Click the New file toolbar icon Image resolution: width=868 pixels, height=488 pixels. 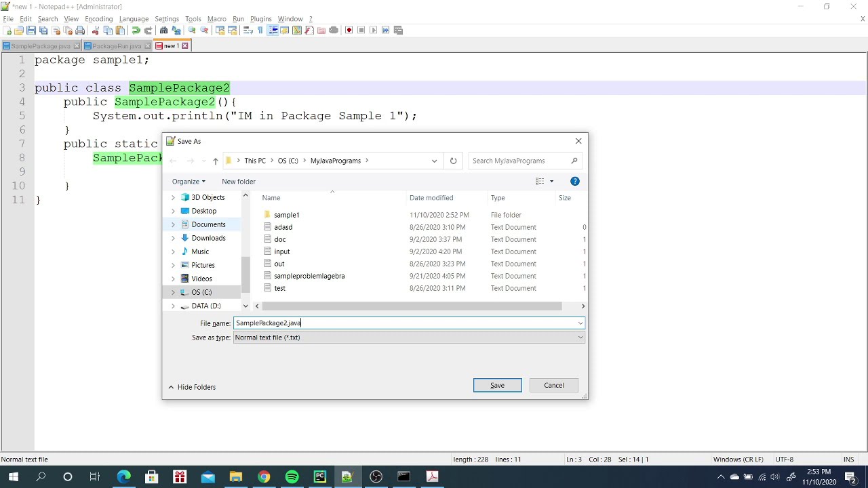pos(7,30)
